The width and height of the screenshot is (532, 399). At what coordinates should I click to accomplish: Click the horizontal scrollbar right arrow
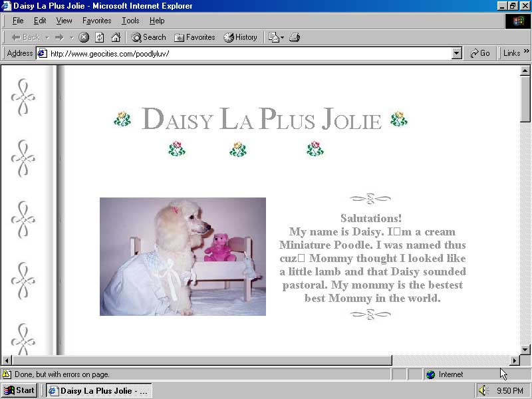[x=514, y=360]
